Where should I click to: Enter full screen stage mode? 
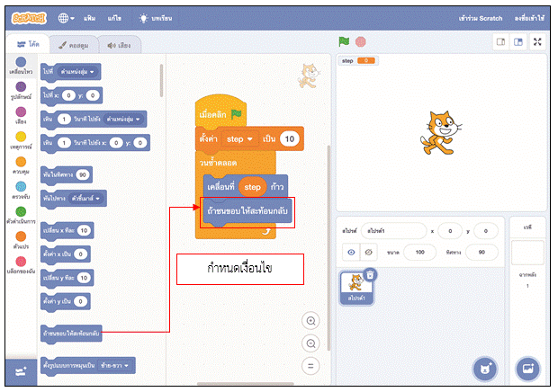coord(537,41)
